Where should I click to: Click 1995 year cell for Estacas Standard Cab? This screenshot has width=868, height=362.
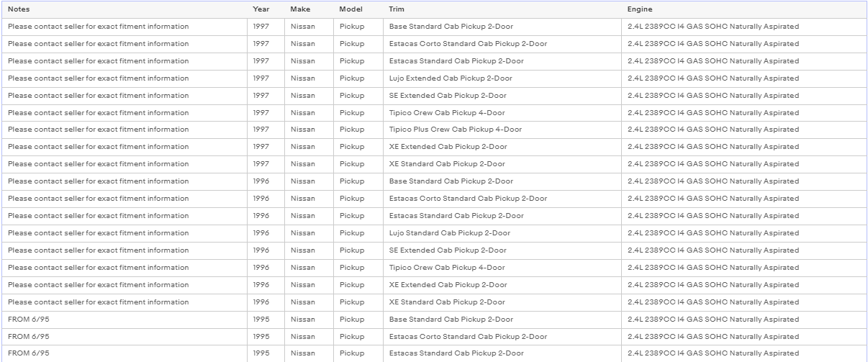point(266,353)
